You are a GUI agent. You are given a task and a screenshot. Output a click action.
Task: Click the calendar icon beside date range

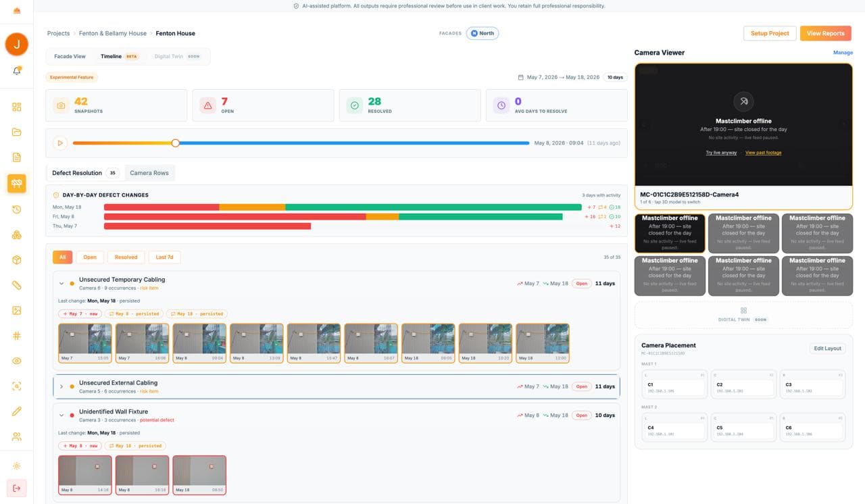pos(521,78)
